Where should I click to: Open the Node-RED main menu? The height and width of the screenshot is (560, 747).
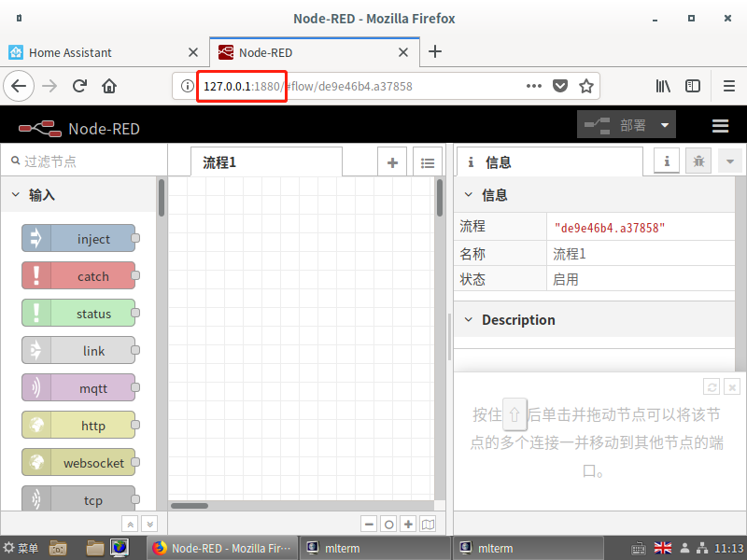[x=720, y=126]
